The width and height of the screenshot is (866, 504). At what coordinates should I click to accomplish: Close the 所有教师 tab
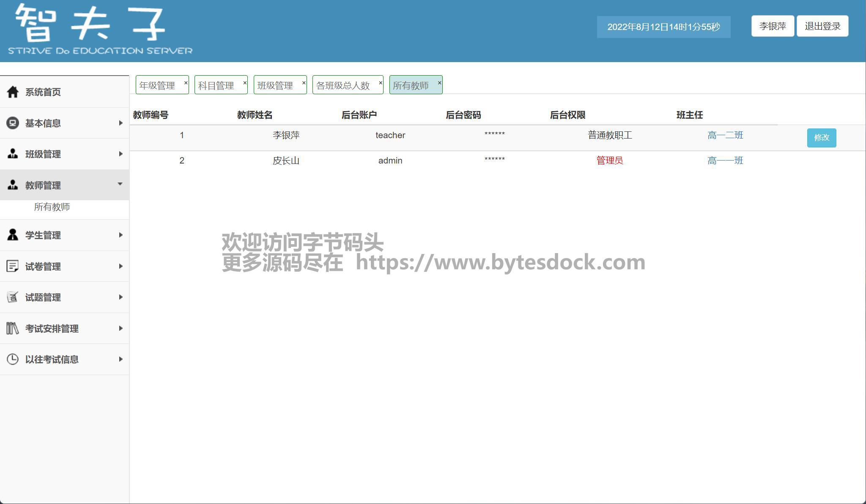pyautogui.click(x=439, y=83)
